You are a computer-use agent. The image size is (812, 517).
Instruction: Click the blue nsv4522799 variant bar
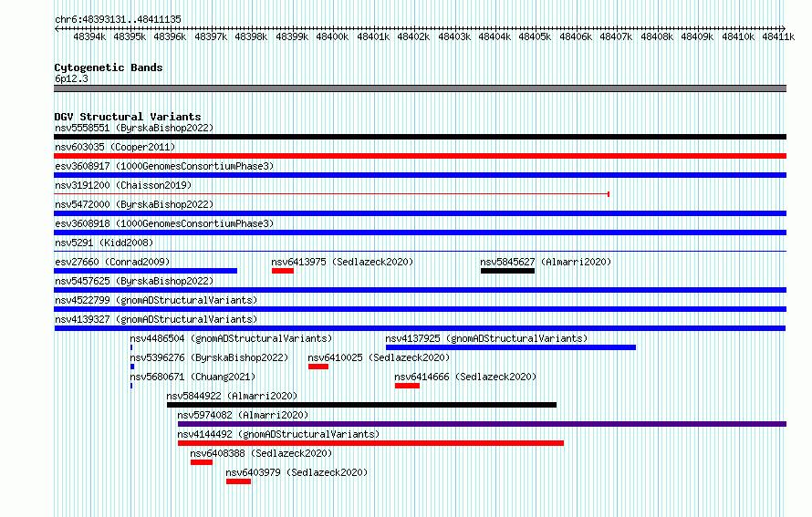click(420, 309)
